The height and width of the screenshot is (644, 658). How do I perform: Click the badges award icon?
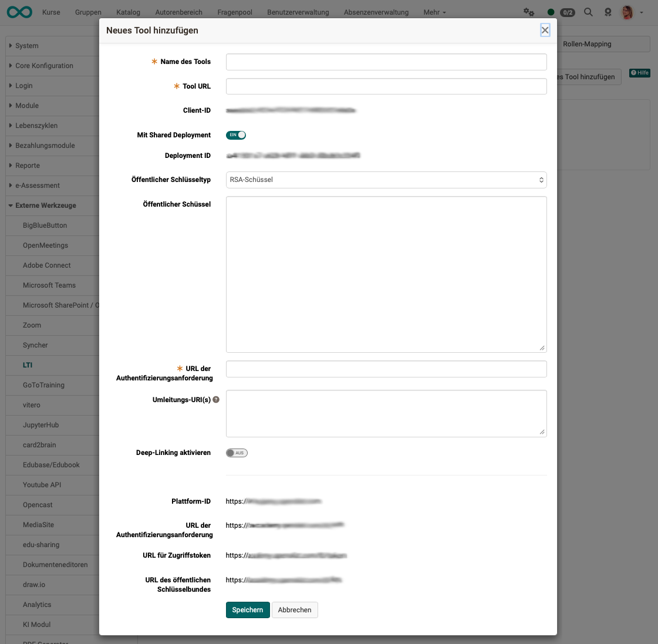(608, 12)
